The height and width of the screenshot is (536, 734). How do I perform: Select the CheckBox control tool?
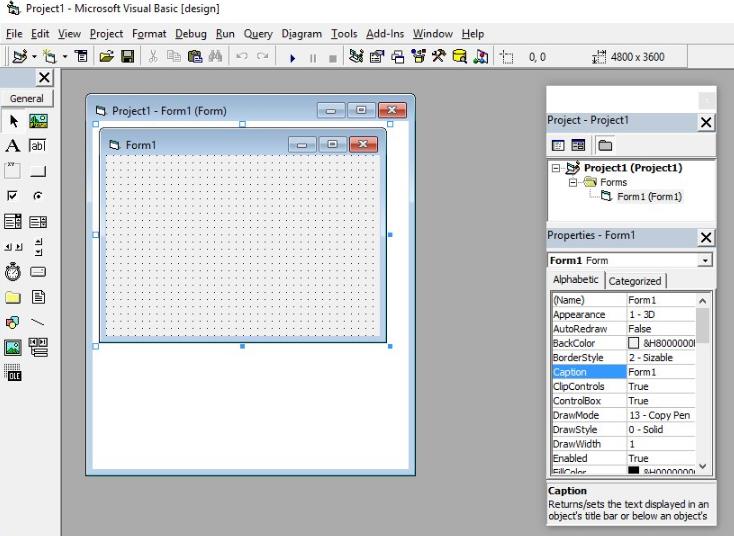click(13, 195)
